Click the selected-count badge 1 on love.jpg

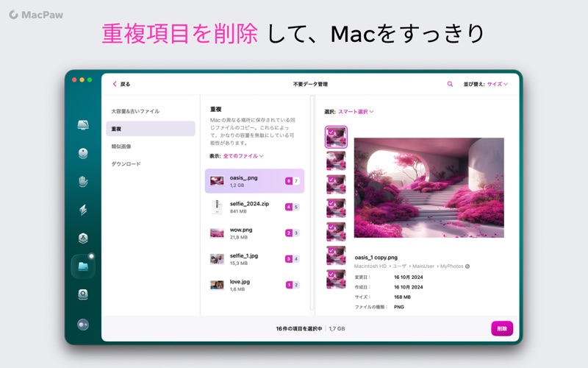289,285
